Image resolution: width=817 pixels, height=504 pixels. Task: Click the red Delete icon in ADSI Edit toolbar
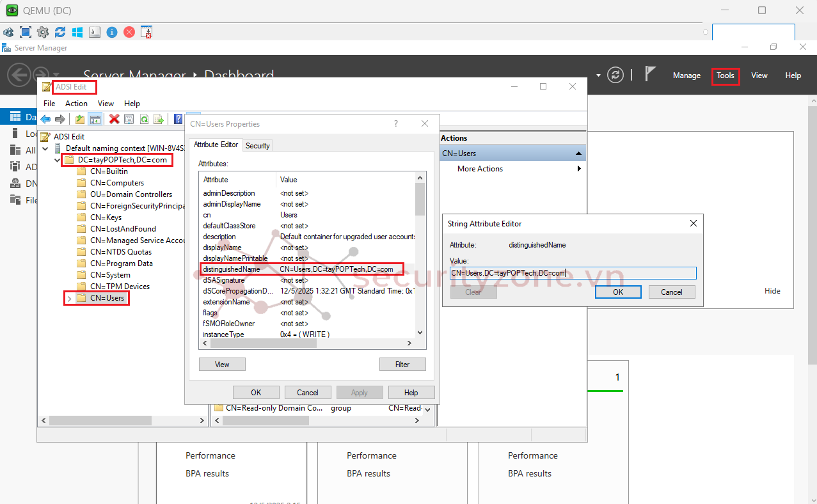click(x=115, y=119)
